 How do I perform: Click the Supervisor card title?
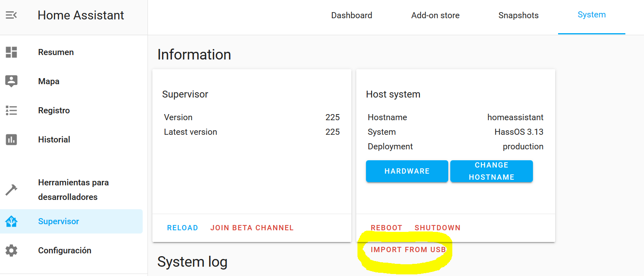[185, 94]
